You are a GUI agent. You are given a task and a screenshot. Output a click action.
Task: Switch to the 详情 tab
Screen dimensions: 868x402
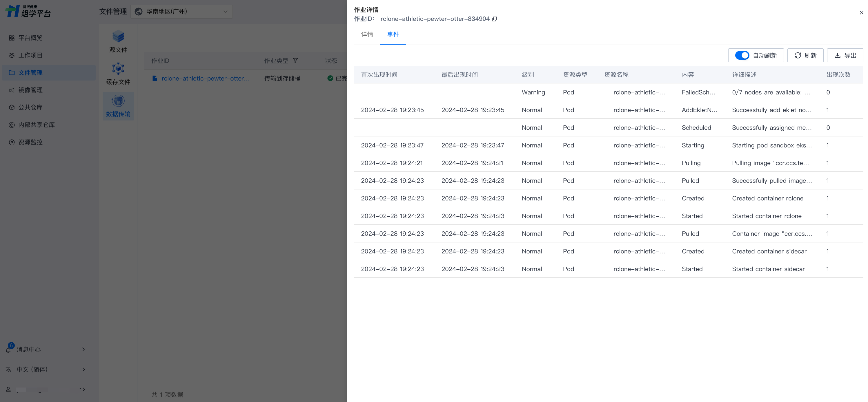point(367,34)
